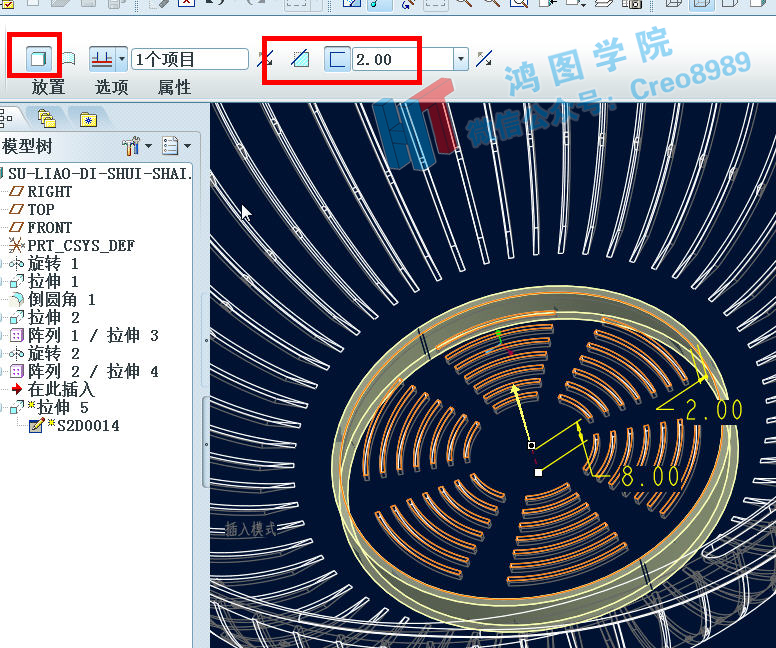Open the 选项 options tab

(111, 87)
